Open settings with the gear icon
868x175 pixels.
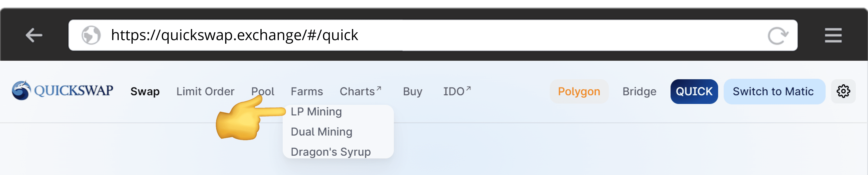[843, 91]
